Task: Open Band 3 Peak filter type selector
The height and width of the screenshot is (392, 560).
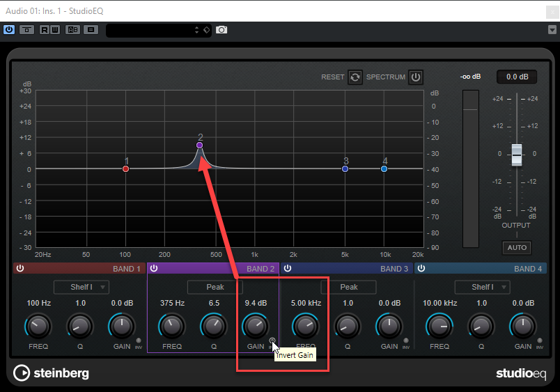Action: coord(348,287)
